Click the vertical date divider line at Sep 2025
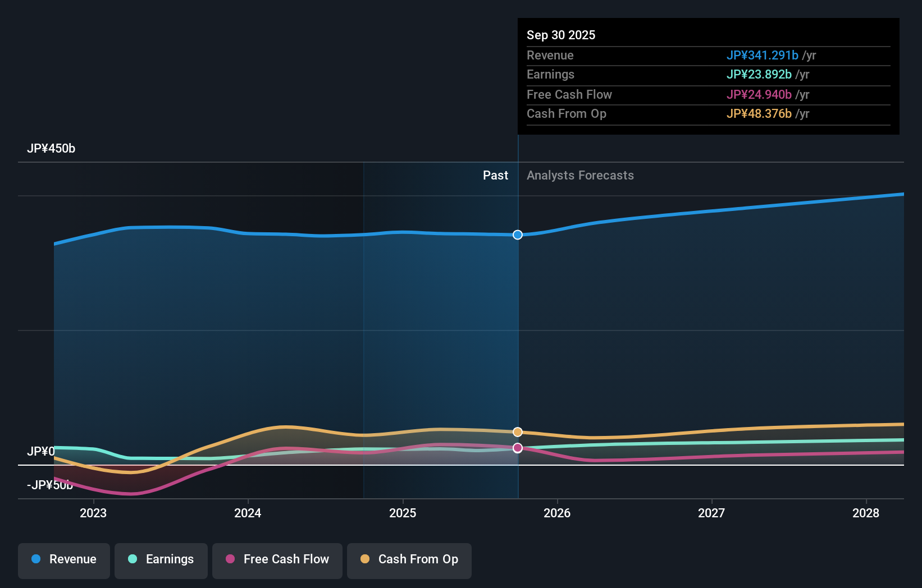Image resolution: width=922 pixels, height=588 pixels. (517, 337)
